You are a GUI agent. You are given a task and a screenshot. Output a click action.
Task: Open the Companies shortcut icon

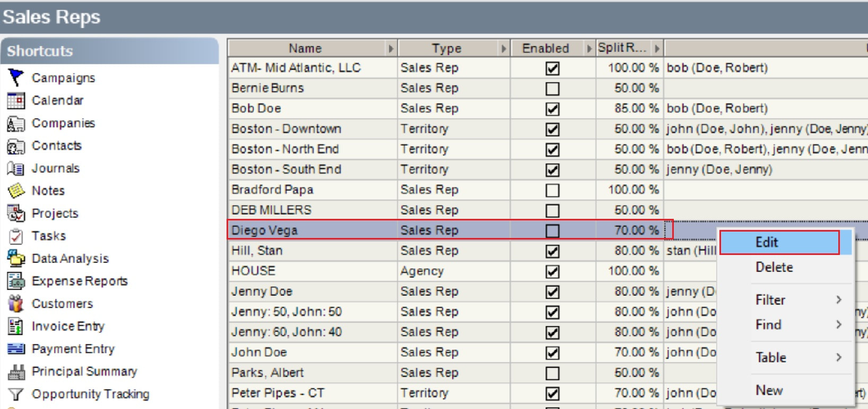(16, 123)
